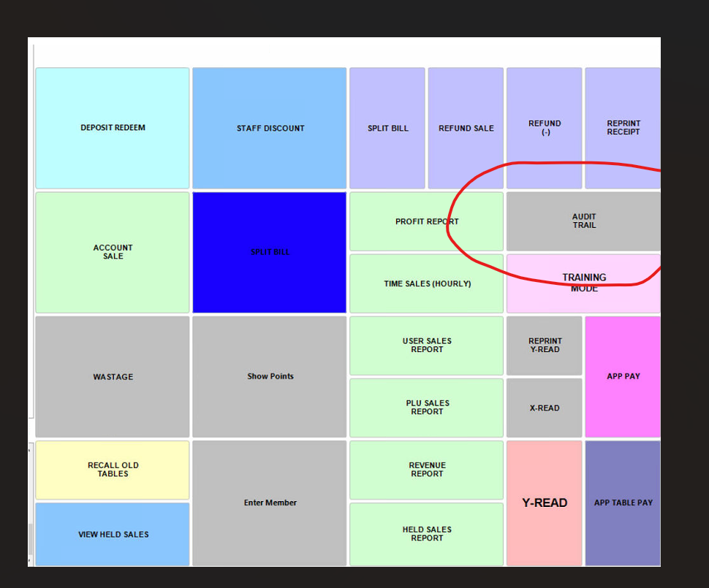Open Account Sale
709x588 pixels.
pyautogui.click(x=113, y=252)
